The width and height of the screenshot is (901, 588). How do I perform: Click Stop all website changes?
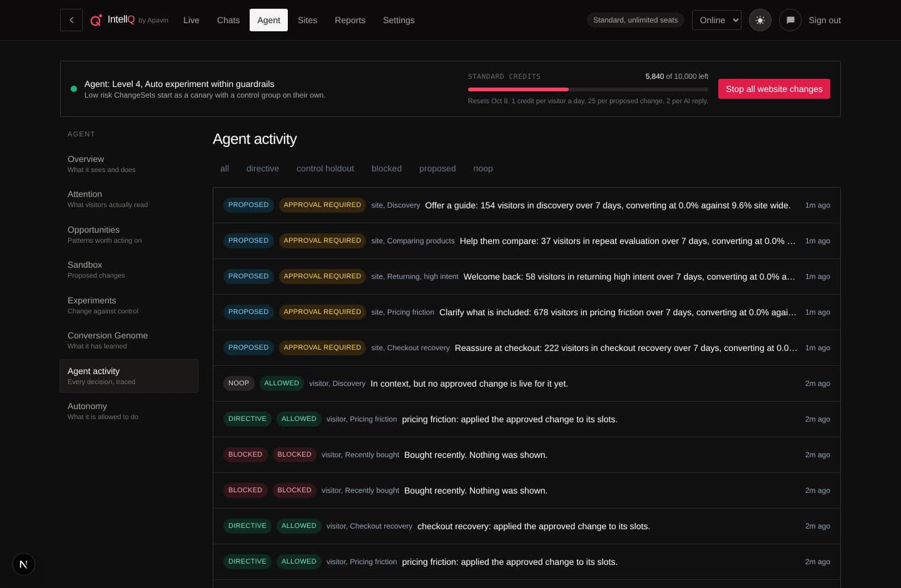(x=774, y=89)
